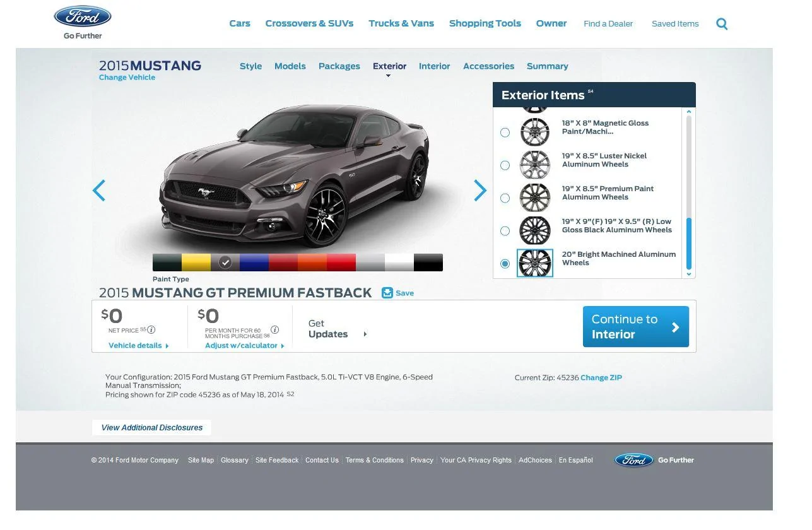Click the Ford logo in the header

click(x=83, y=17)
